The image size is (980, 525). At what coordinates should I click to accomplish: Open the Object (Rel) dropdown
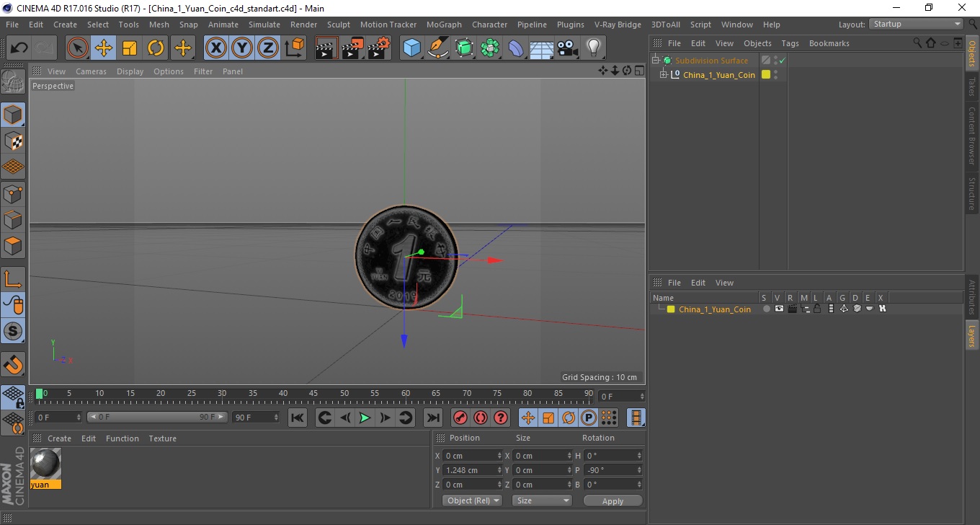(x=472, y=500)
